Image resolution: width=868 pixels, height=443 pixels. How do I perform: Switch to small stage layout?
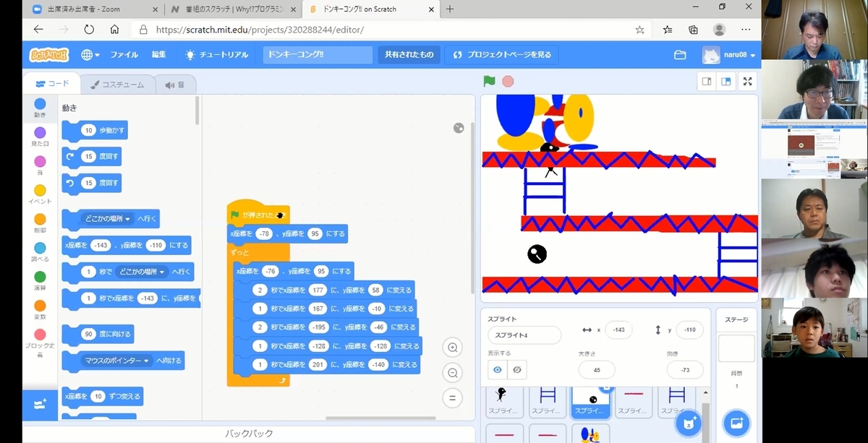coord(707,82)
